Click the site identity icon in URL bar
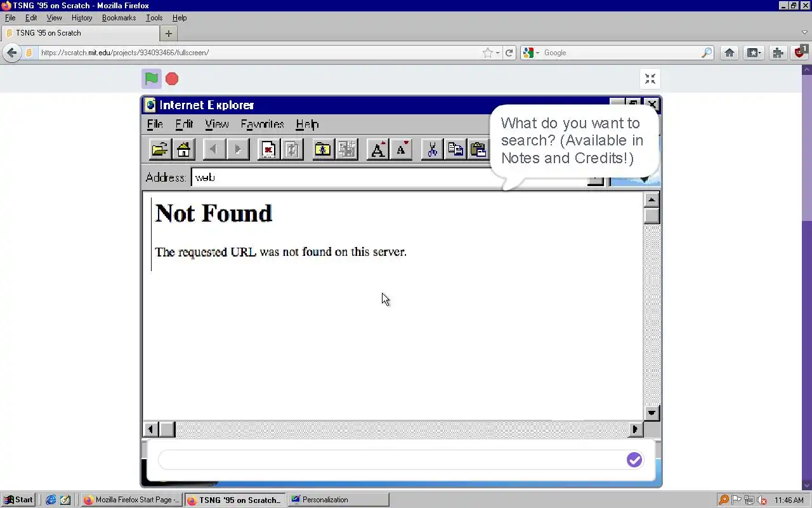The image size is (812, 508). tap(29, 53)
